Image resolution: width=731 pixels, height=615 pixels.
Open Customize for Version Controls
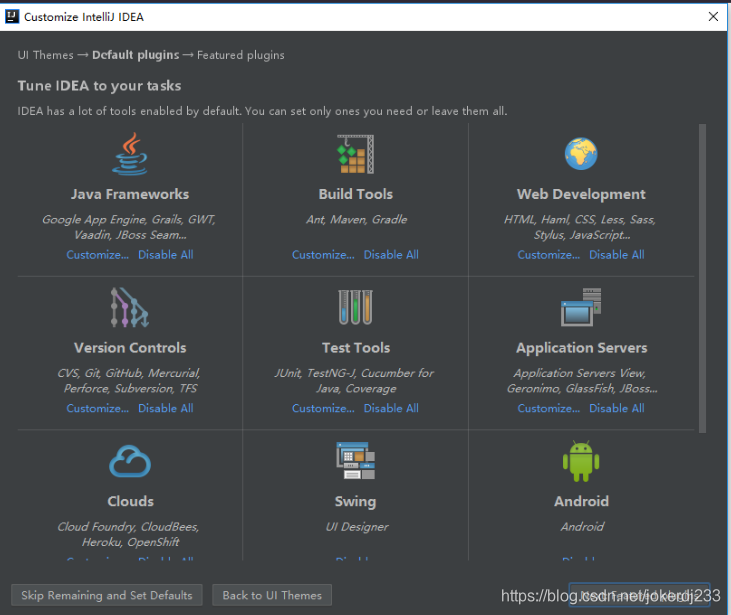click(x=97, y=408)
